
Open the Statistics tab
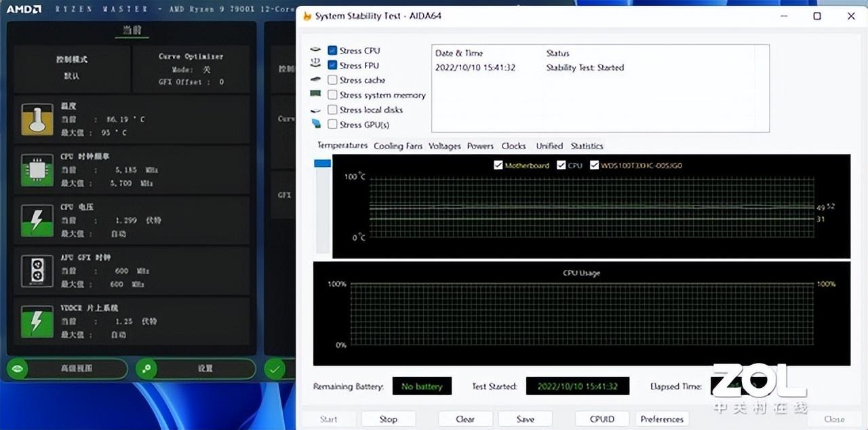click(x=587, y=146)
